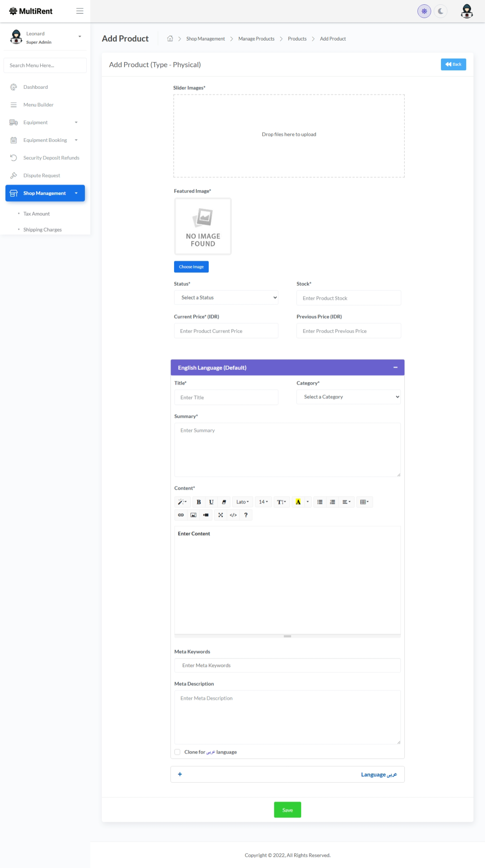This screenshot has width=485, height=868.
Task: Toggle fullscreen mode in content editor
Action: click(x=220, y=515)
